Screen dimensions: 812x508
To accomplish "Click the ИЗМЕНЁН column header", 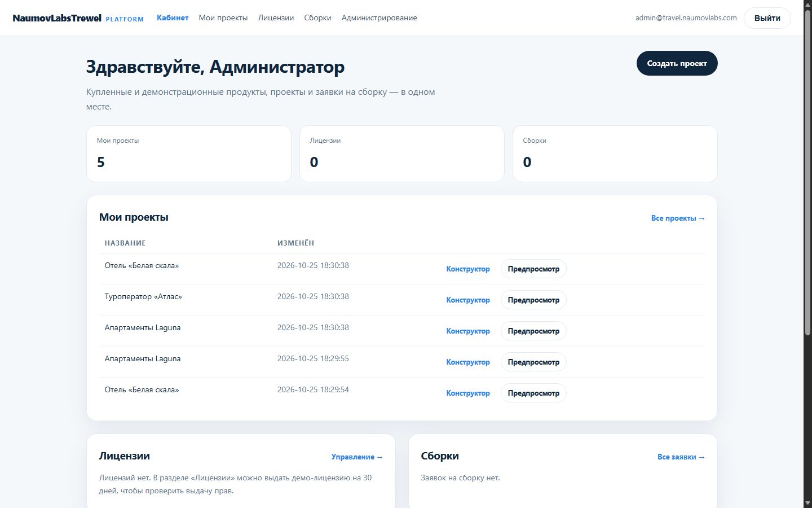I will pos(295,243).
